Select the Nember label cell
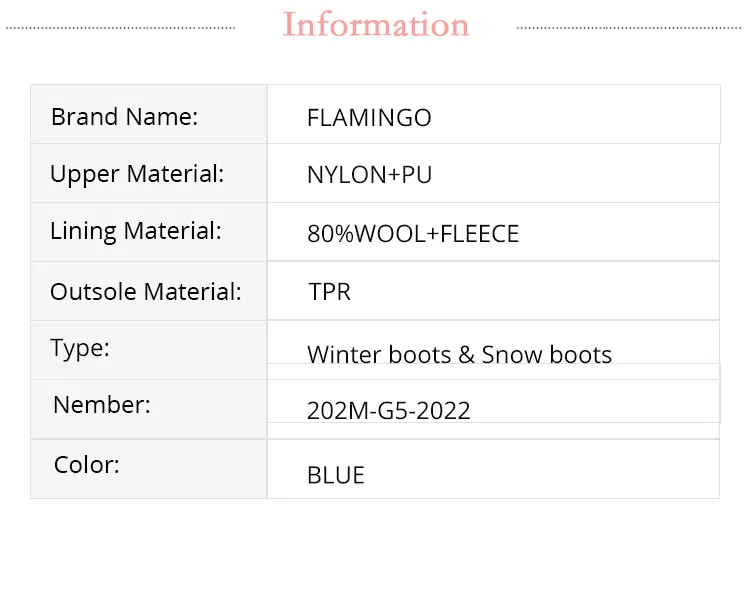Screen dimensions: 750x598 (x=149, y=410)
